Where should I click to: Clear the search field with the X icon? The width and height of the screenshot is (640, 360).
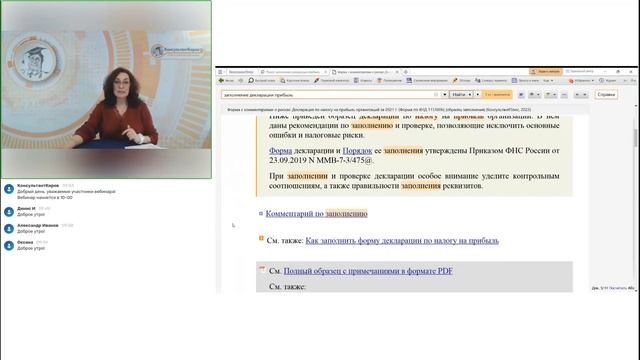click(x=436, y=95)
